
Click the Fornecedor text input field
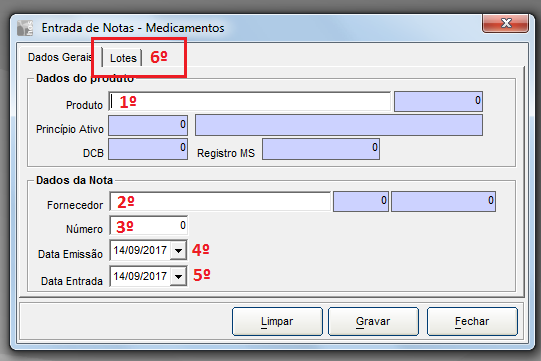coord(220,202)
